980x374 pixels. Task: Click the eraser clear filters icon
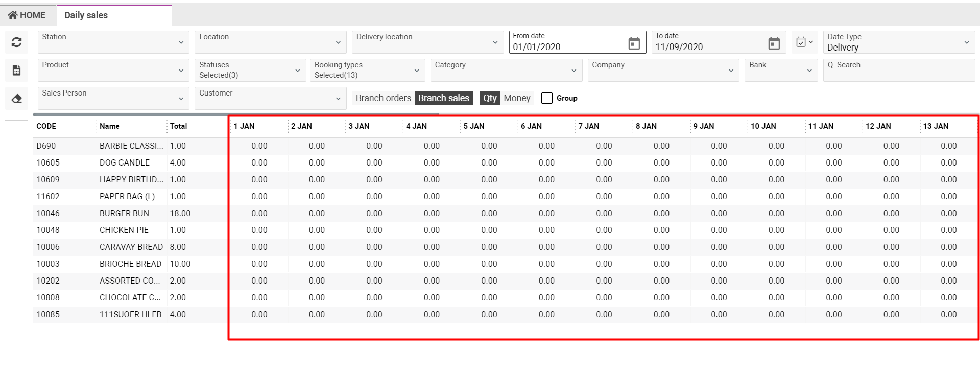[x=16, y=99]
